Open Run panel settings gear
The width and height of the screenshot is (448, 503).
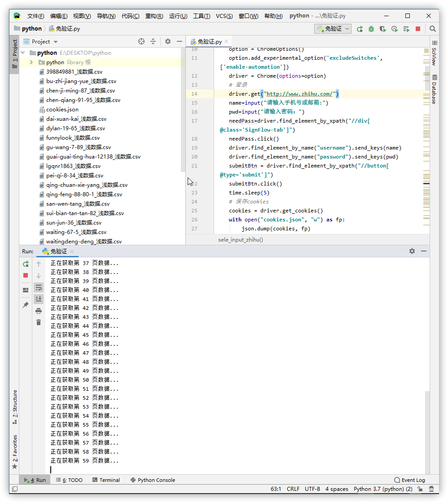tap(412, 251)
